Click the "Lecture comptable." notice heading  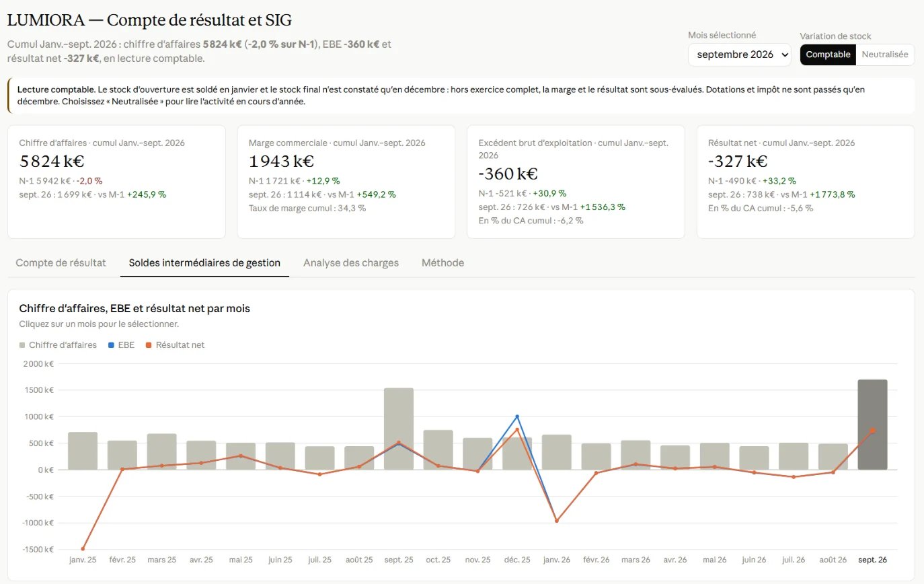click(x=56, y=89)
